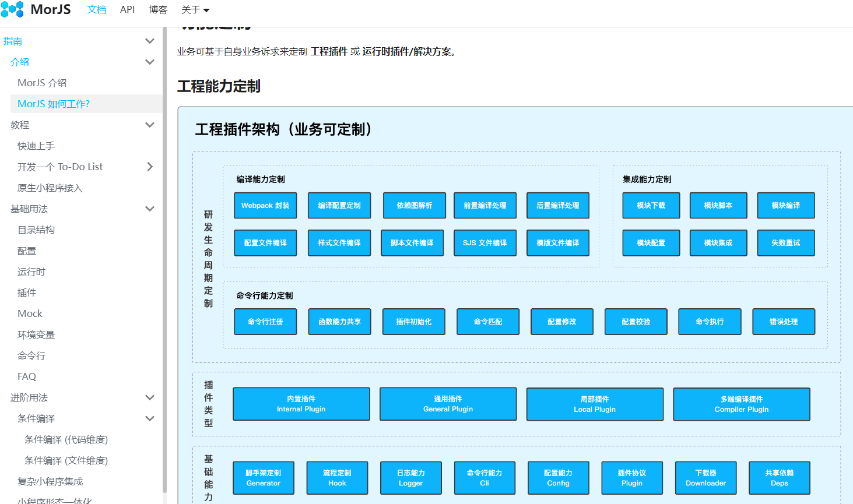Image resolution: width=853 pixels, height=504 pixels.
Task: Open the 文档 navigation tab
Action: point(97,9)
